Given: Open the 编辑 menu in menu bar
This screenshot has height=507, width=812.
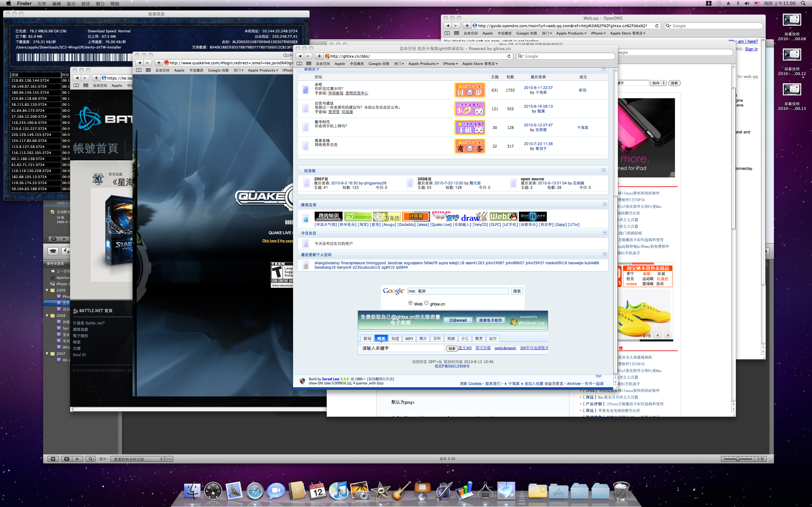Looking at the screenshot, I should (x=56, y=4).
